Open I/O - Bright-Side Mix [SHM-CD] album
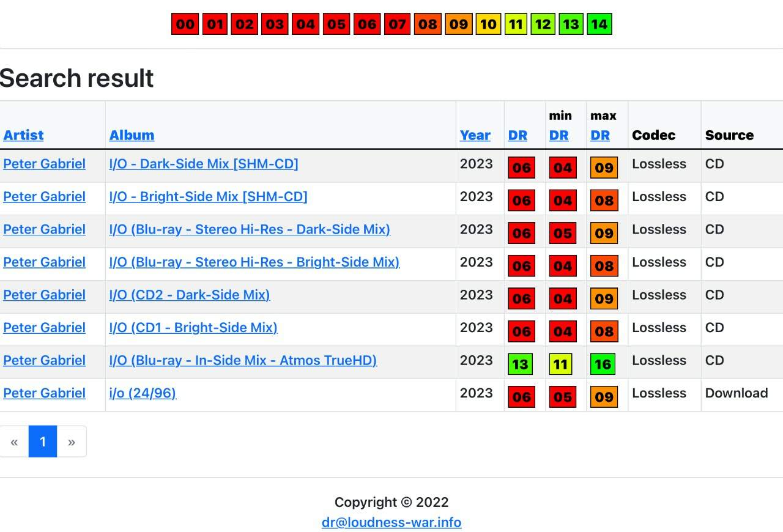 209,197
